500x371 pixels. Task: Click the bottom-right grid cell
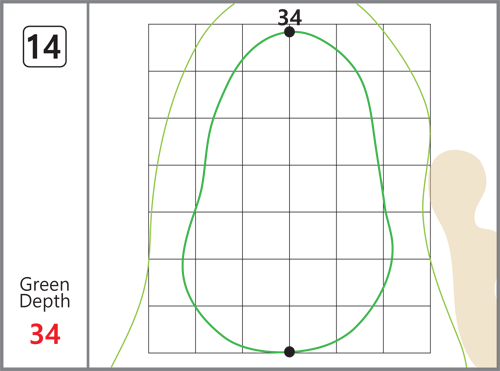[x=407, y=329]
